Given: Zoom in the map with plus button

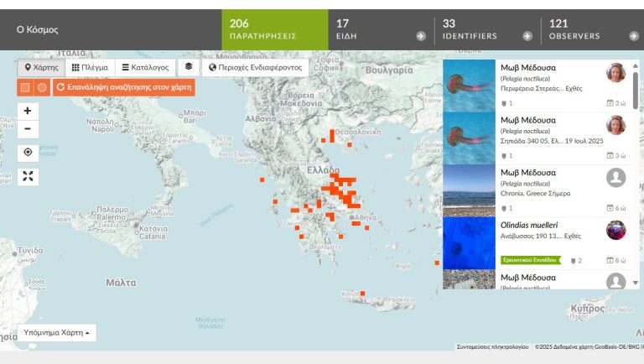Looking at the screenshot, I should [28, 111].
